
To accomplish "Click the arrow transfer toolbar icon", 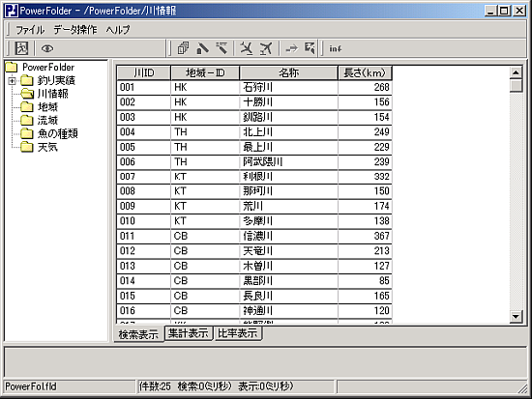I will 291,48.
